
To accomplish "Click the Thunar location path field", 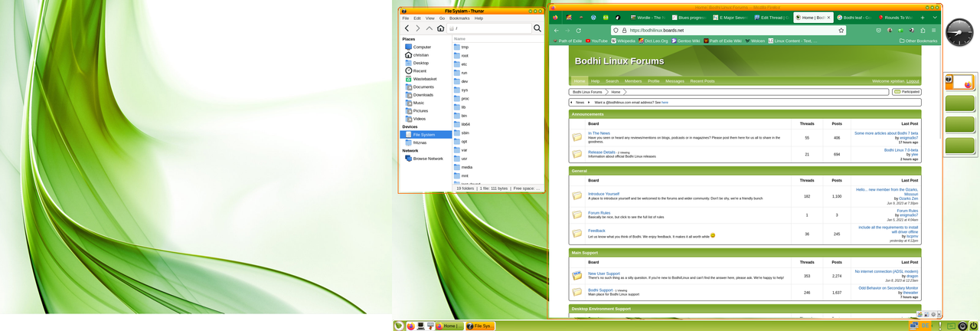I will (x=489, y=28).
